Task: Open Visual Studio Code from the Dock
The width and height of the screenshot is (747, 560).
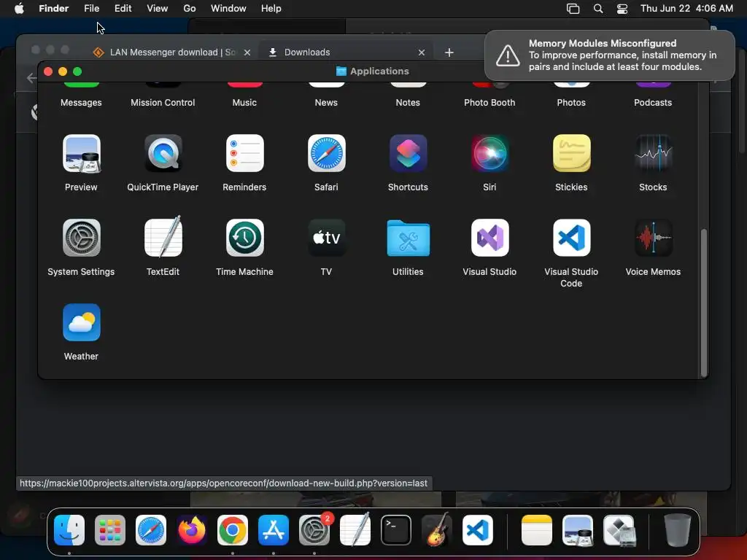Action: [x=478, y=530]
